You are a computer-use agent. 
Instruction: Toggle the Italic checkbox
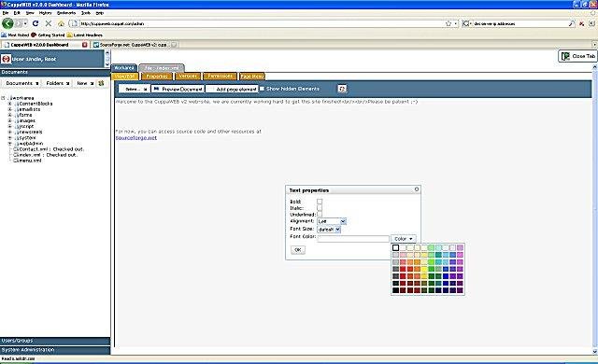(x=320, y=208)
